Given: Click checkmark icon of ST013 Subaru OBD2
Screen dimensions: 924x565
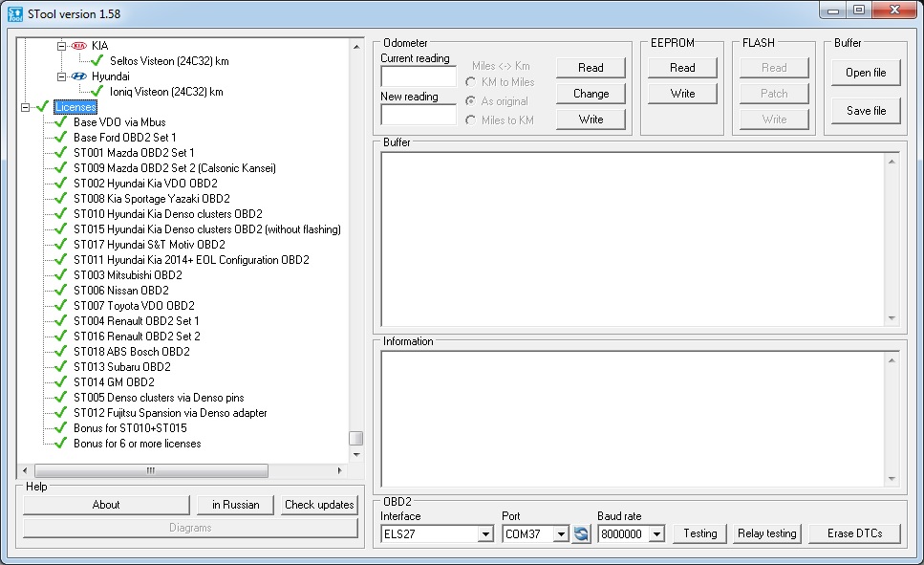Looking at the screenshot, I should tap(61, 367).
